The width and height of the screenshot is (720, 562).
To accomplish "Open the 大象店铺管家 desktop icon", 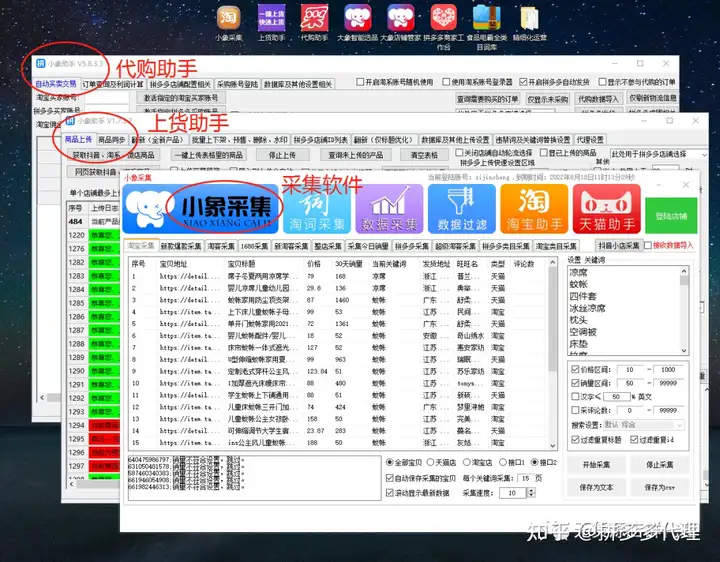I will pyautogui.click(x=400, y=23).
